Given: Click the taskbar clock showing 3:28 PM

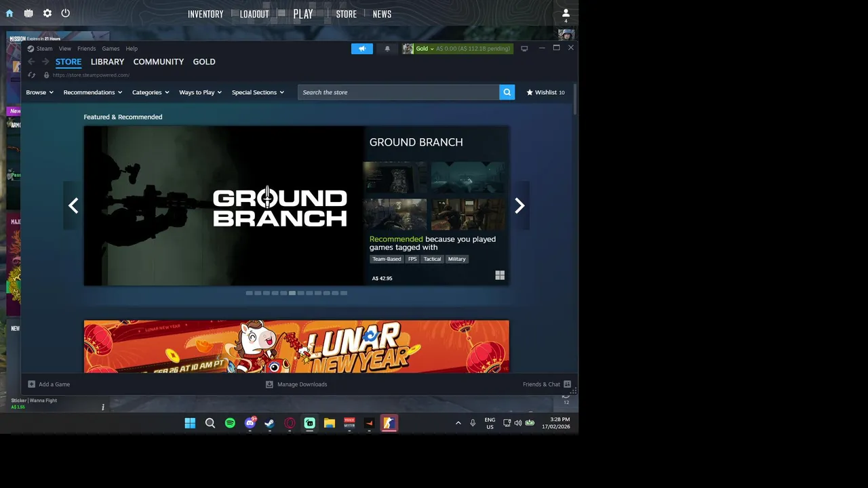Looking at the screenshot, I should tap(556, 423).
